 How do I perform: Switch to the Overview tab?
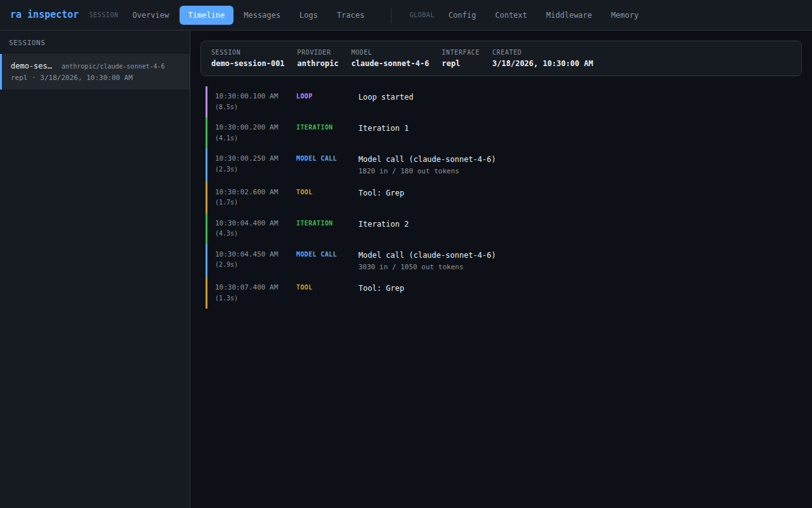(150, 15)
